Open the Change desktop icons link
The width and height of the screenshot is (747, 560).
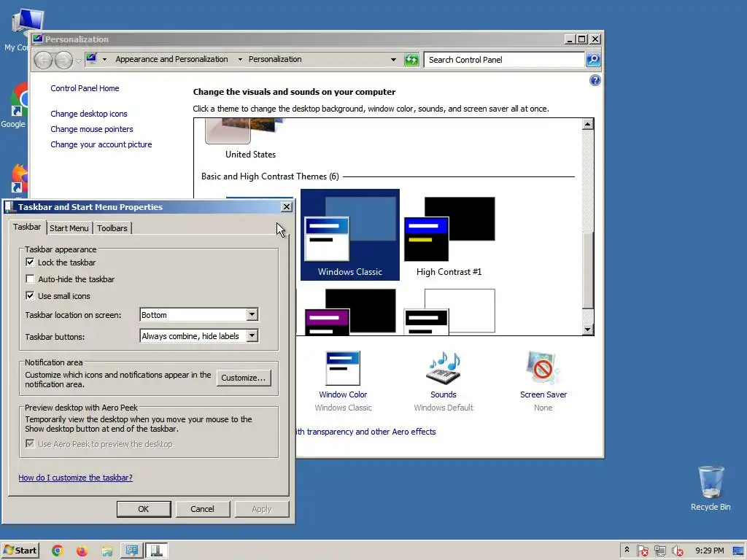pos(88,114)
